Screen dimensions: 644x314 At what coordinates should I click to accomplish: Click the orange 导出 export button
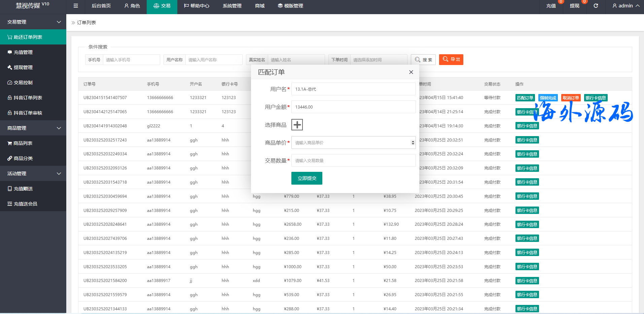[451, 60]
